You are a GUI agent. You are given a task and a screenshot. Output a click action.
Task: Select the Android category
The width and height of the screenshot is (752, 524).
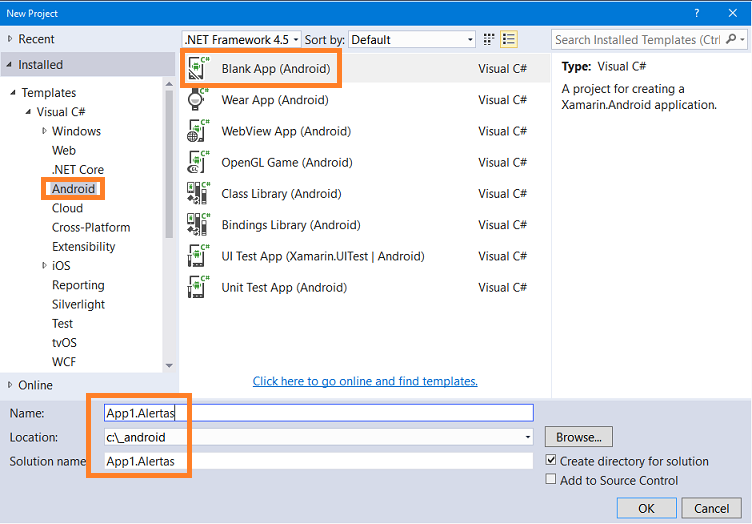coord(73,189)
